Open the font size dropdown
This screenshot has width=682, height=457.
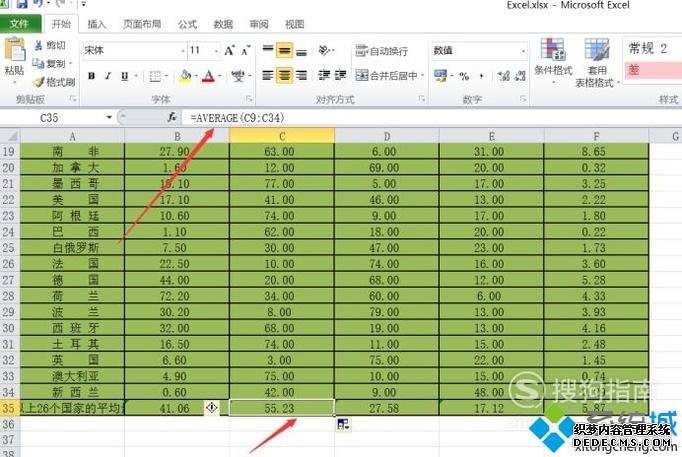coord(216,51)
